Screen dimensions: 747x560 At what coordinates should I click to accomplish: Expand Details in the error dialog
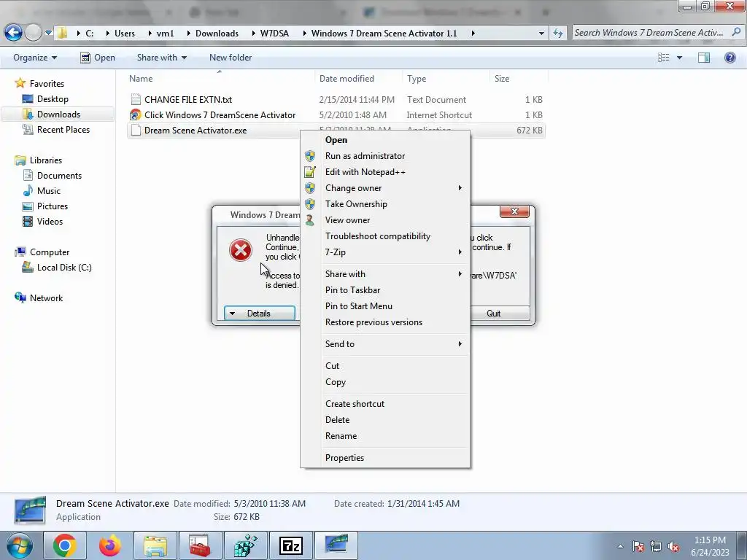click(259, 314)
